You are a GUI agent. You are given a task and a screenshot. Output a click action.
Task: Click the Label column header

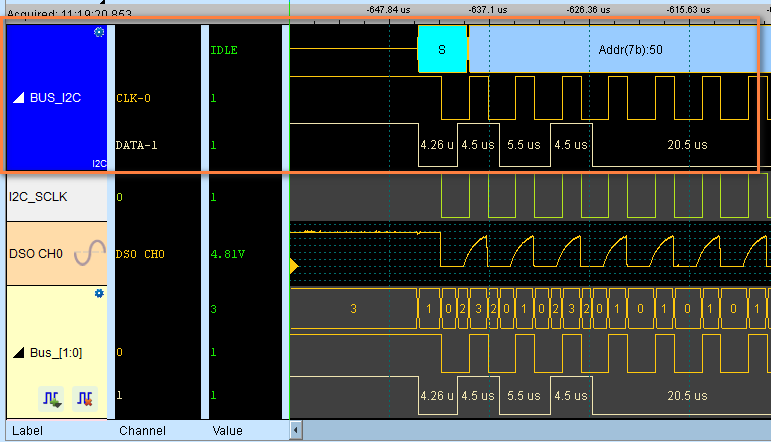click(27, 431)
